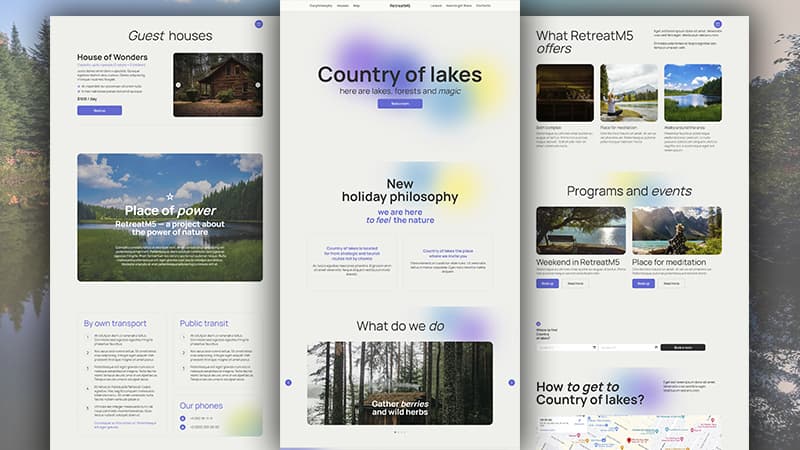Click next arrow on the House of Wonders photo
The image size is (800, 450).
[x=258, y=85]
